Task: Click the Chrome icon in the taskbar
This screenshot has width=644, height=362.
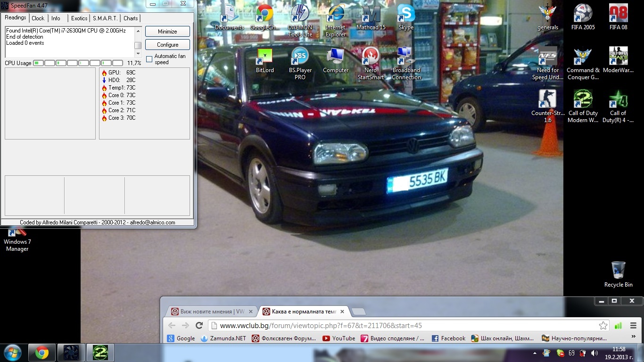Action: (x=42, y=353)
